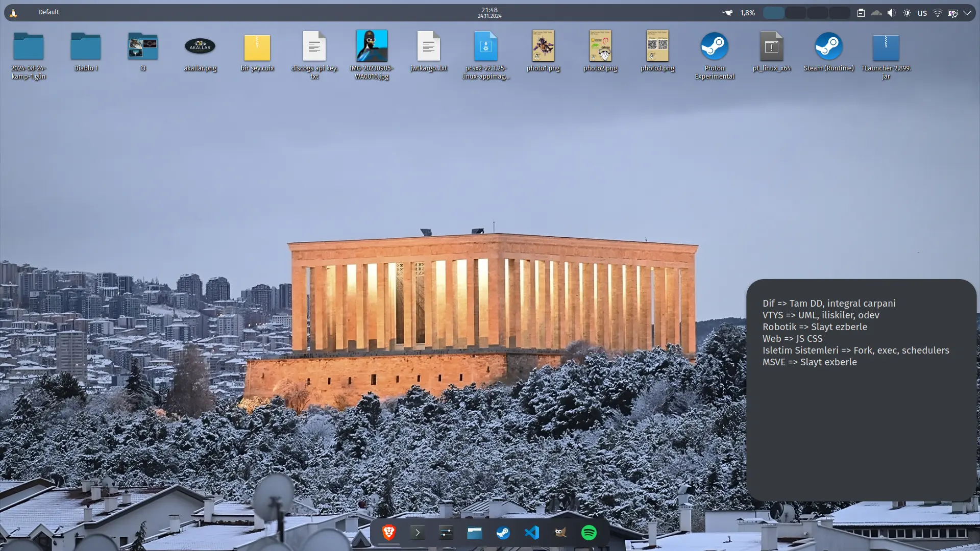The height and width of the screenshot is (551, 980).
Task: Select the Steam (Runtime) shortcut
Action: [829, 52]
